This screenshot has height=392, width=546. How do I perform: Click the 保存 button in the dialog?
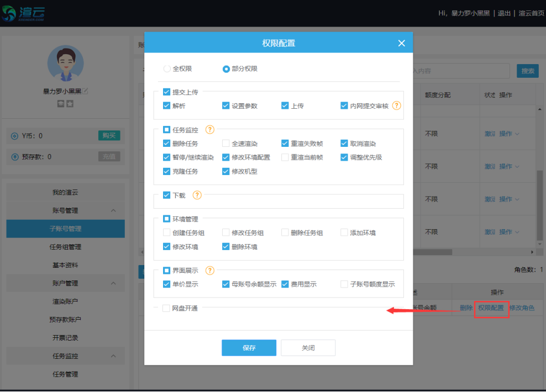coord(249,347)
